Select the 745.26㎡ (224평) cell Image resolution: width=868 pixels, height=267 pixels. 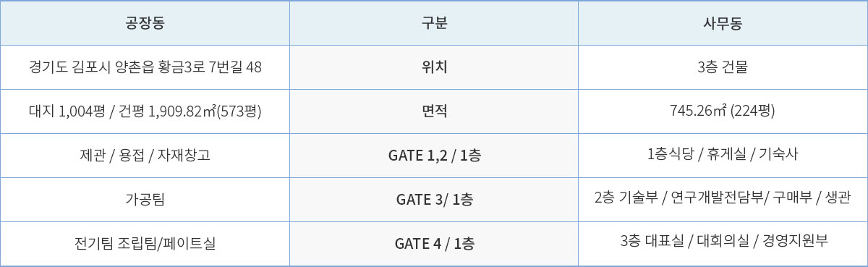pyautogui.click(x=723, y=111)
